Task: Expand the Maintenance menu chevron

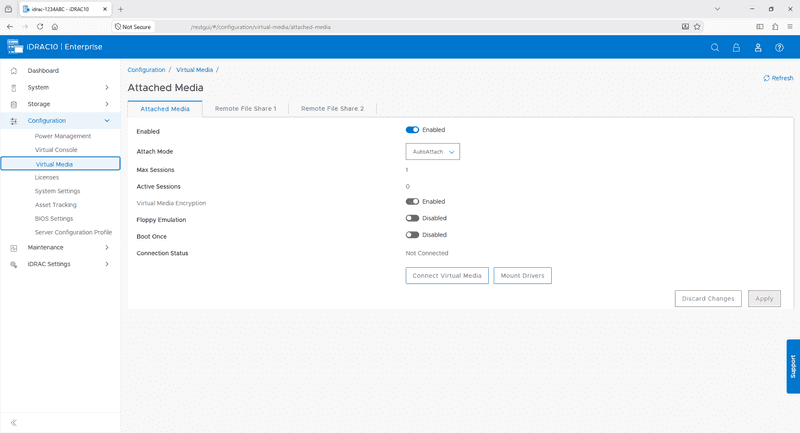Action: (107, 247)
